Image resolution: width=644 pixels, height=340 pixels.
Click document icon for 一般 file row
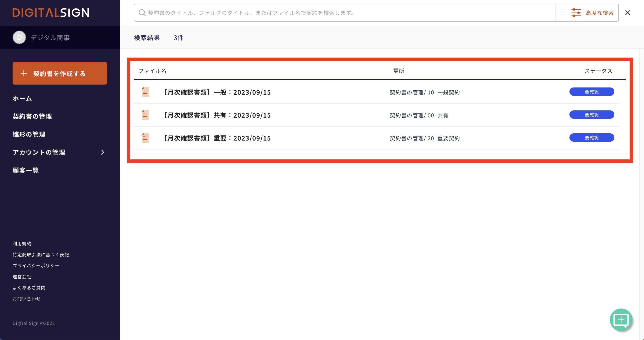pyautogui.click(x=145, y=92)
